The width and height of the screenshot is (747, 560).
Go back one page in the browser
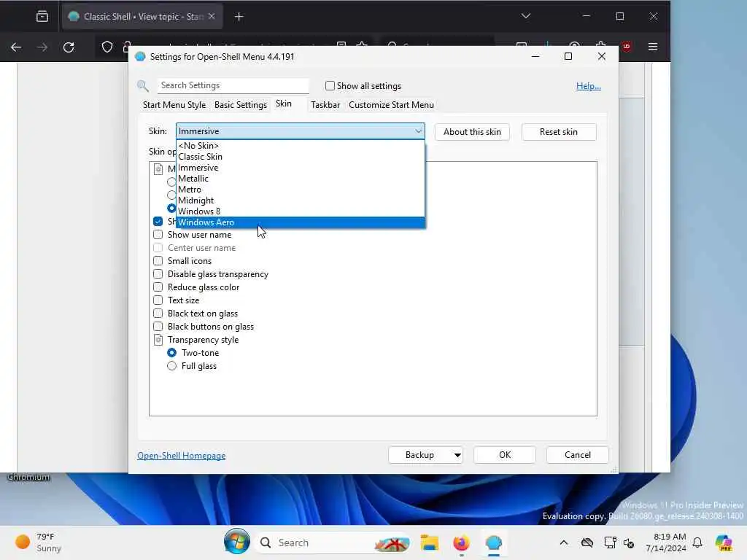pyautogui.click(x=16, y=47)
